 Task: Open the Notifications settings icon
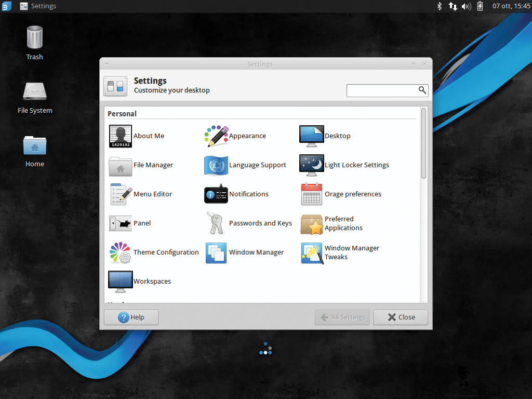pos(216,194)
